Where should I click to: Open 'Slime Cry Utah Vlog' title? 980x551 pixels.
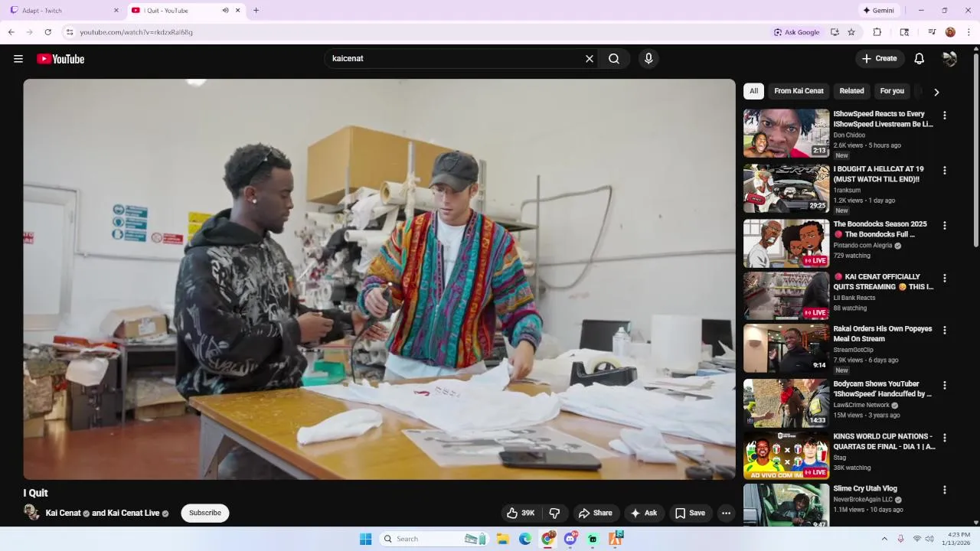pos(865,488)
